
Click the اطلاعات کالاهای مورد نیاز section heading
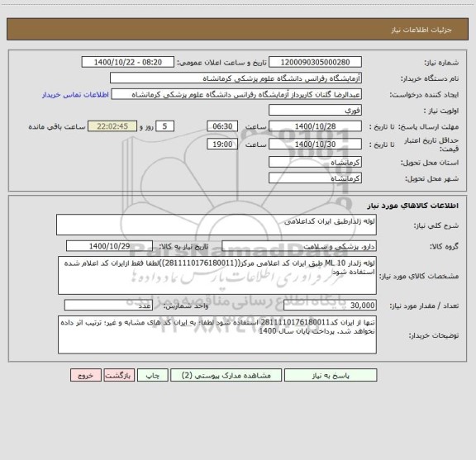(x=413, y=206)
